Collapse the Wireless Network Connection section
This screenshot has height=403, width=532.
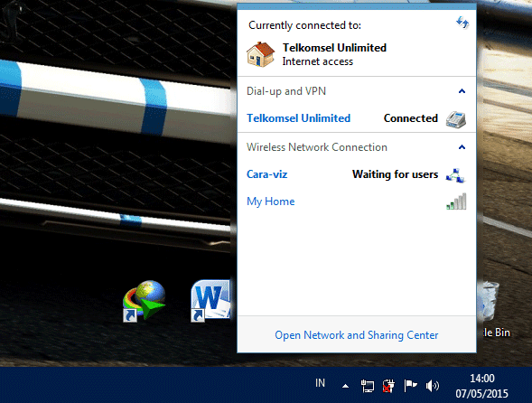[462, 147]
